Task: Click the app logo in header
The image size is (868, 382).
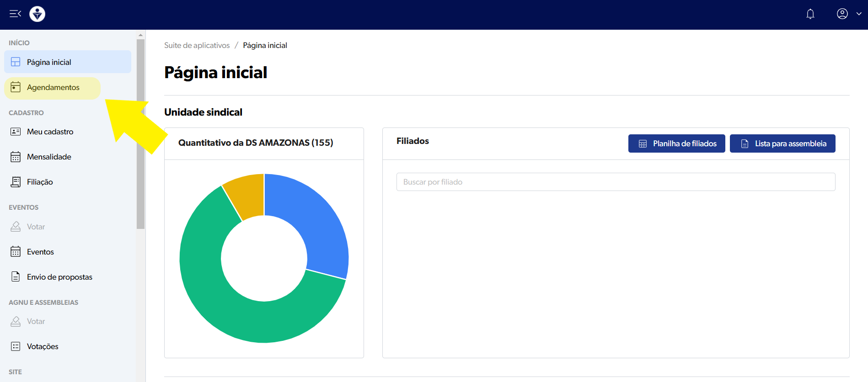Action: (x=38, y=14)
